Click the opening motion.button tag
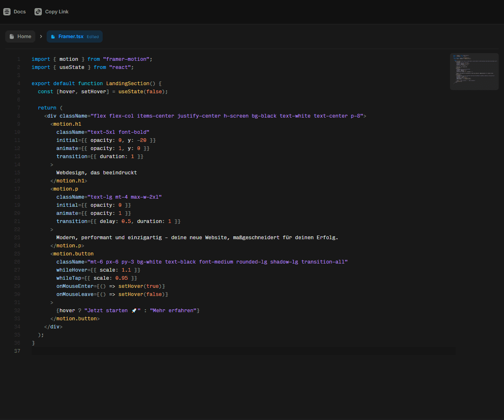Image resolution: width=504 pixels, height=420 pixels. (72, 254)
